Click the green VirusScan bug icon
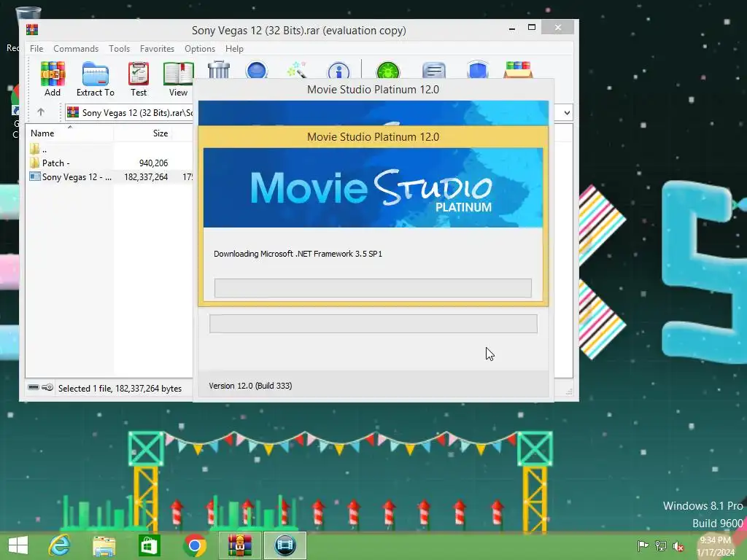 pyautogui.click(x=388, y=71)
